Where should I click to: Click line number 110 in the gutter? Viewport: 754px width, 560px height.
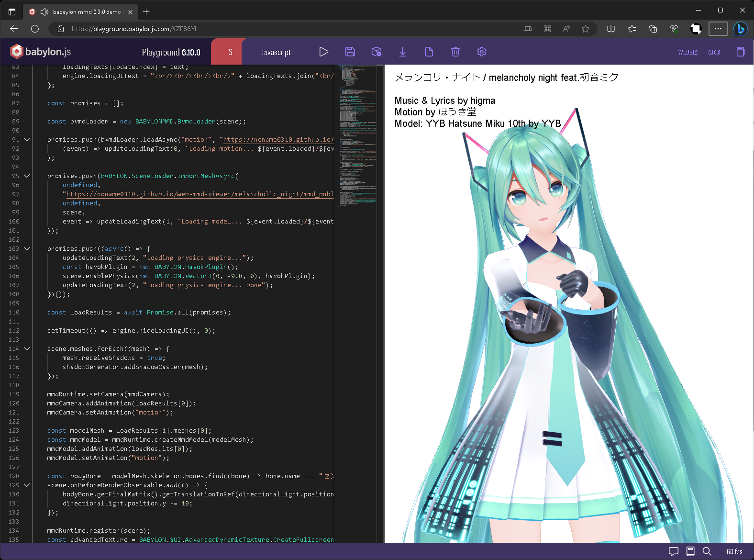coord(14,313)
